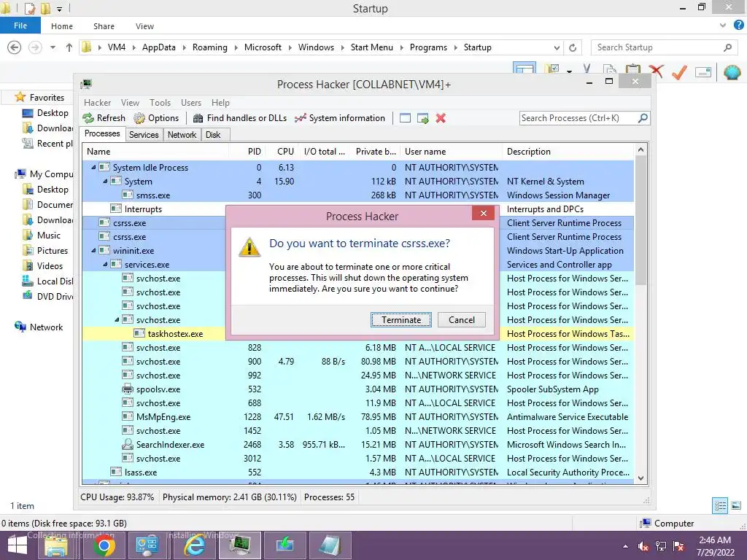Screen dimensions: 747x560
Task: Open the Home ribbon tab in Explorer
Action: tap(62, 26)
